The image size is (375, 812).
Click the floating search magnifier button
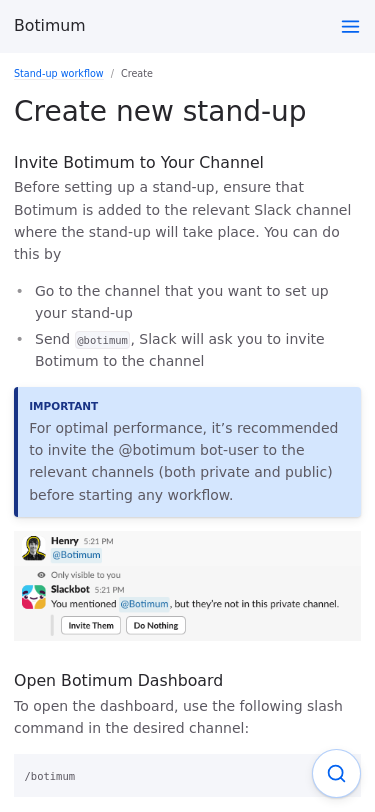pos(336,774)
